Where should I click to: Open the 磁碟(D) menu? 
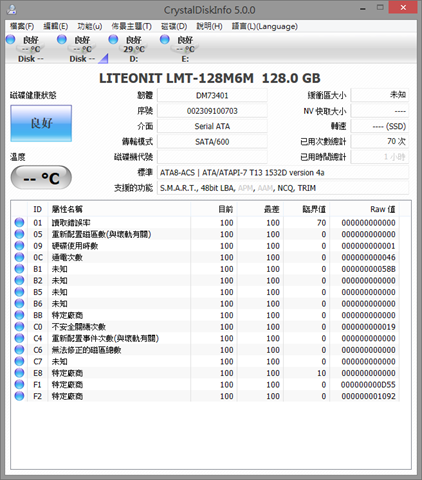pos(174,26)
